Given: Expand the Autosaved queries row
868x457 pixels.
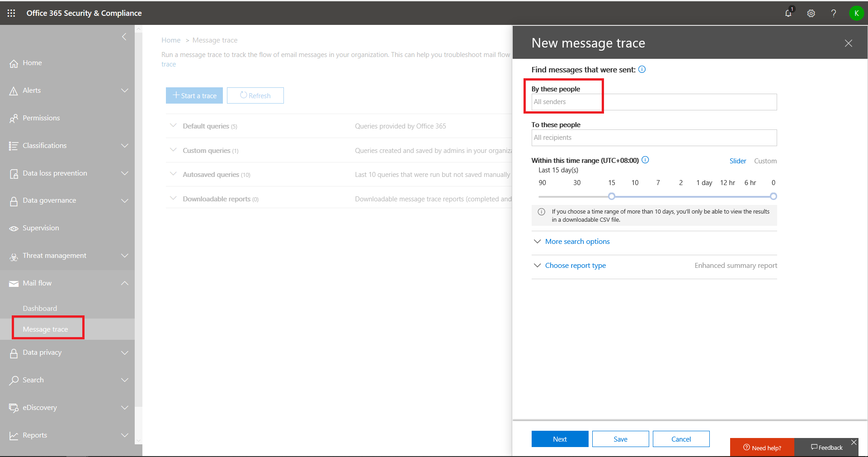Looking at the screenshot, I should (173, 174).
